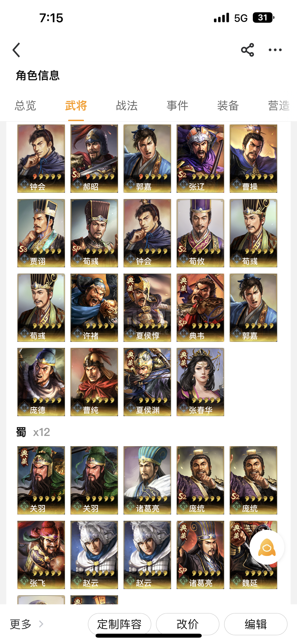Switch to the 总览 tab
Viewport: 297px width, 644px height.
pyautogui.click(x=25, y=105)
